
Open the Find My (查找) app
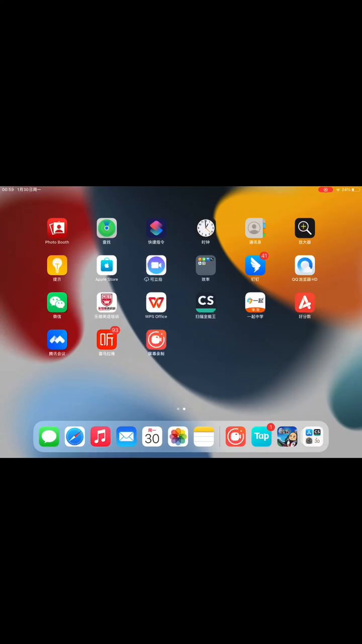click(107, 228)
